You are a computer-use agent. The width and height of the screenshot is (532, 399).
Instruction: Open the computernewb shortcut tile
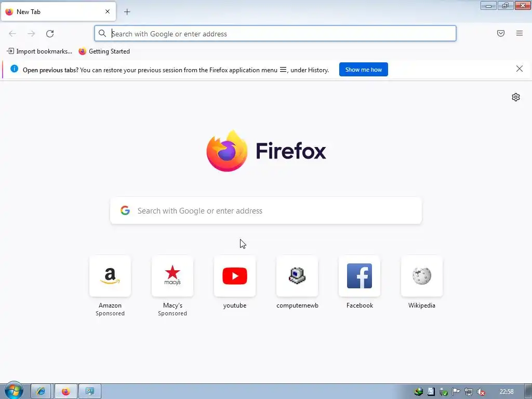(x=297, y=276)
